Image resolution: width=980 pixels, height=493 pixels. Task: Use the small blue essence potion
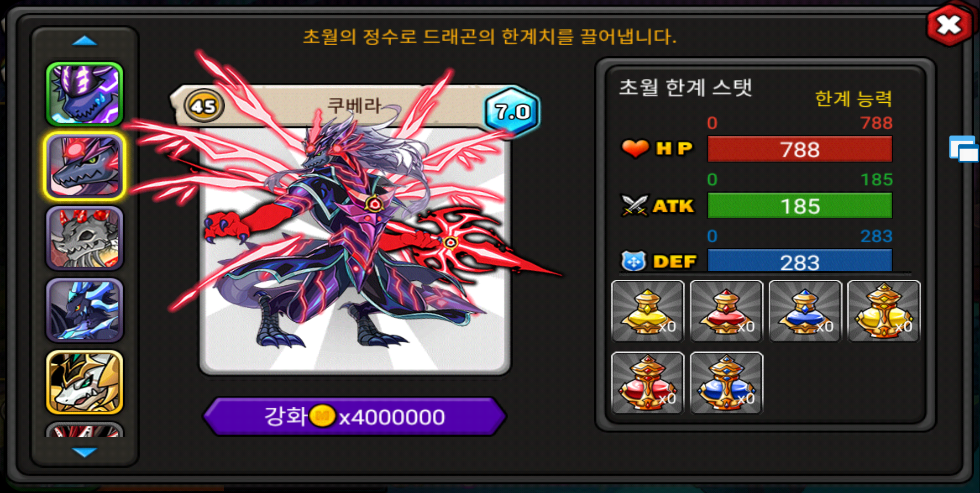[x=805, y=311]
